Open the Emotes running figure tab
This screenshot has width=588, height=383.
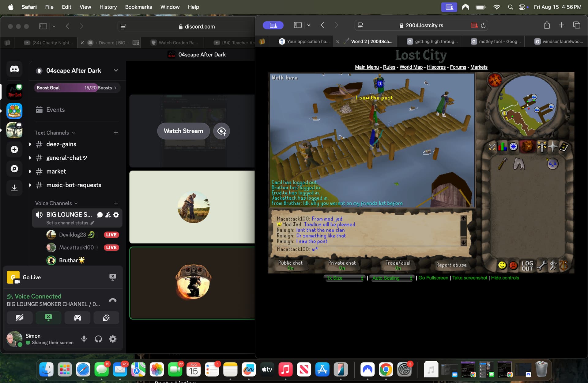[x=553, y=265]
